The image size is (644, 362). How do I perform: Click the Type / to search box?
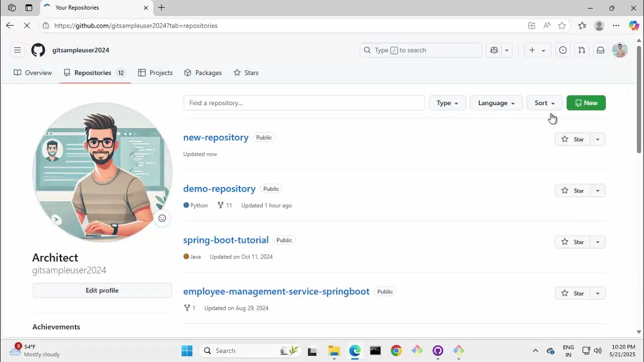pos(421,50)
